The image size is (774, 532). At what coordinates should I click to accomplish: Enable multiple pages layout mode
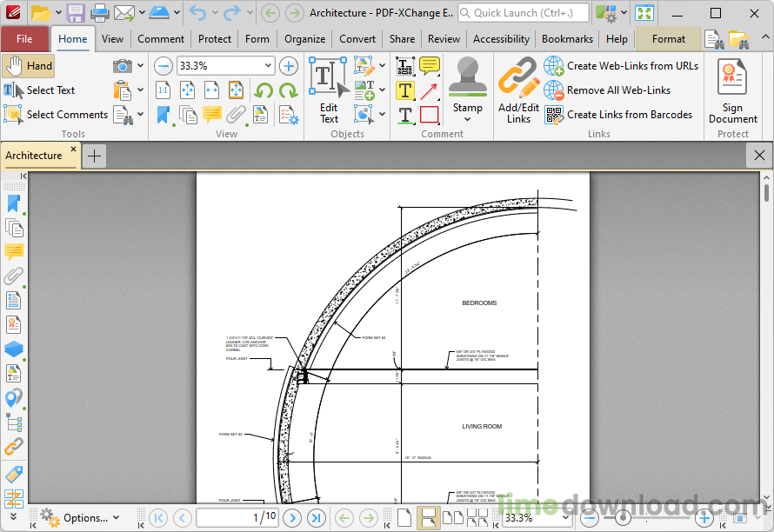click(x=477, y=516)
